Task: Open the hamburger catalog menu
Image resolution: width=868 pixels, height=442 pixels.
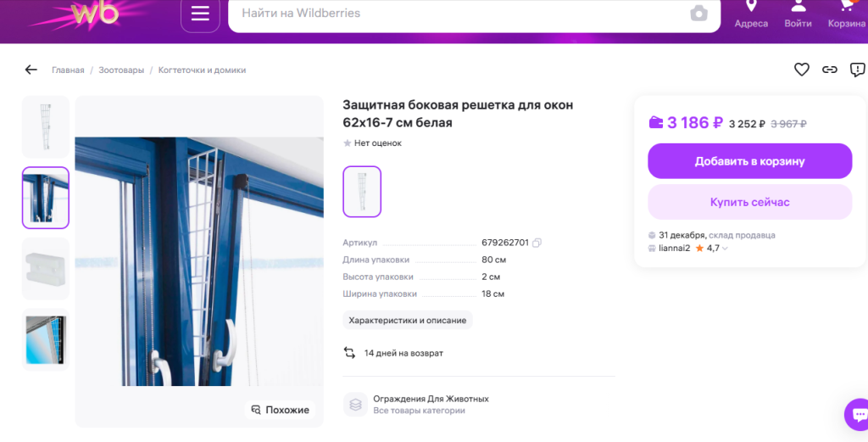Action: pos(200,14)
